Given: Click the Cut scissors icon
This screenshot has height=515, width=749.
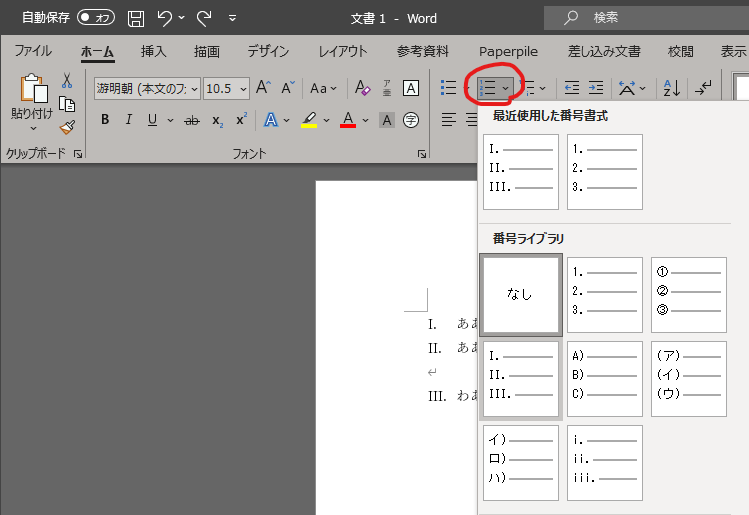Looking at the screenshot, I should click(x=67, y=81).
